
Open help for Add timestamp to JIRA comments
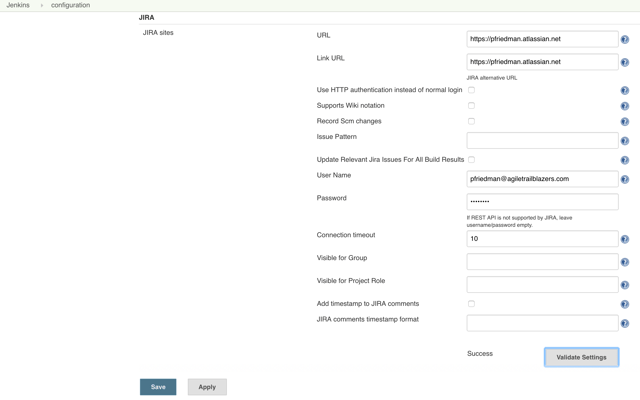(x=624, y=304)
